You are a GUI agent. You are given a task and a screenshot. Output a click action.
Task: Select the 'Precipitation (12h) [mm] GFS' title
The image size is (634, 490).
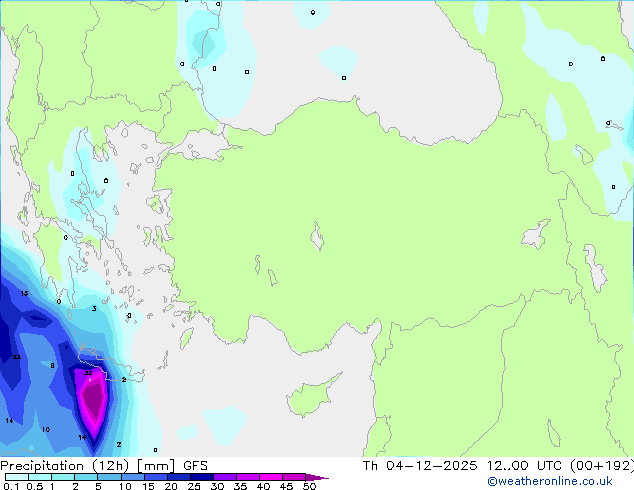(x=104, y=466)
